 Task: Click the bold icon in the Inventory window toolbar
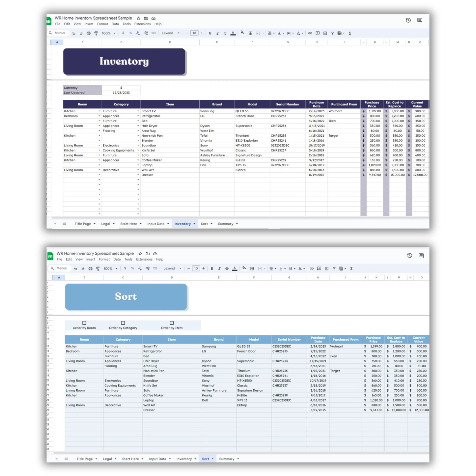210,33
